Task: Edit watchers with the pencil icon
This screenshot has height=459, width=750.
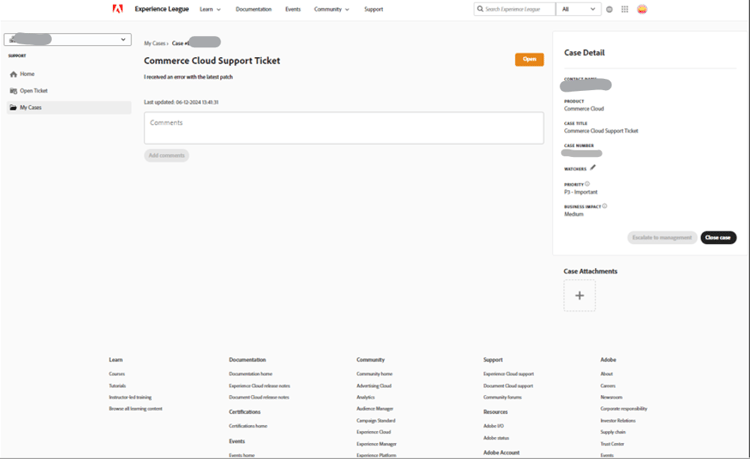Action: 593,167
